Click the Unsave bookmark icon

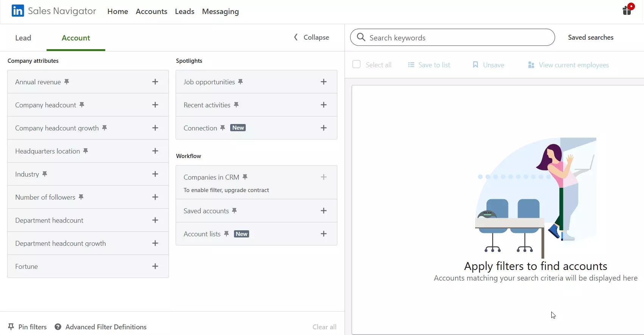(x=476, y=65)
